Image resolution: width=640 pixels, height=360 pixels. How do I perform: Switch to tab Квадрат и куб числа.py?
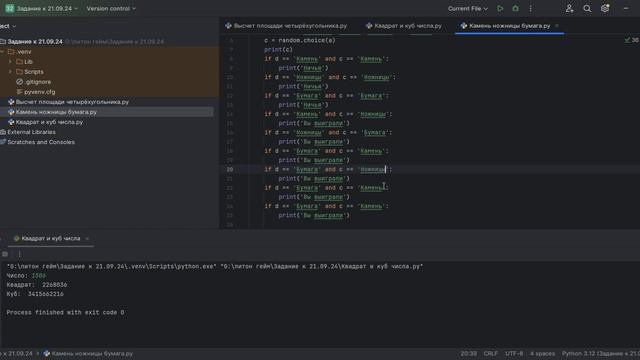tap(404, 26)
